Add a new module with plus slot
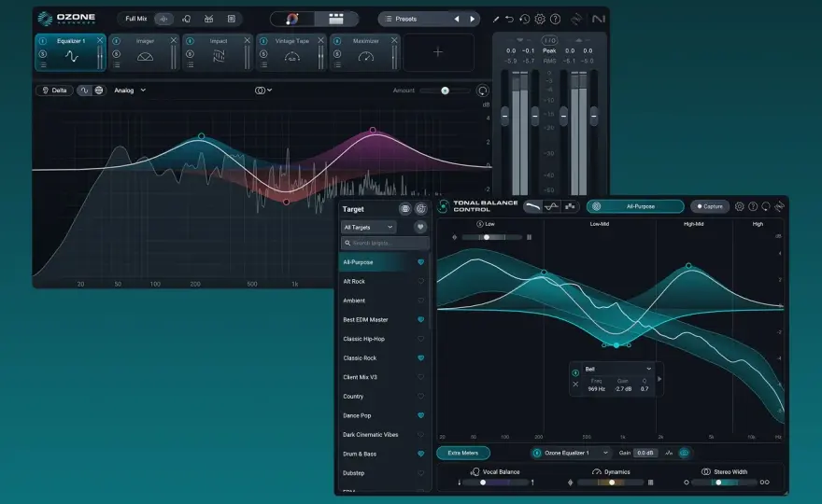Viewport: 822px width, 504px height. click(438, 52)
